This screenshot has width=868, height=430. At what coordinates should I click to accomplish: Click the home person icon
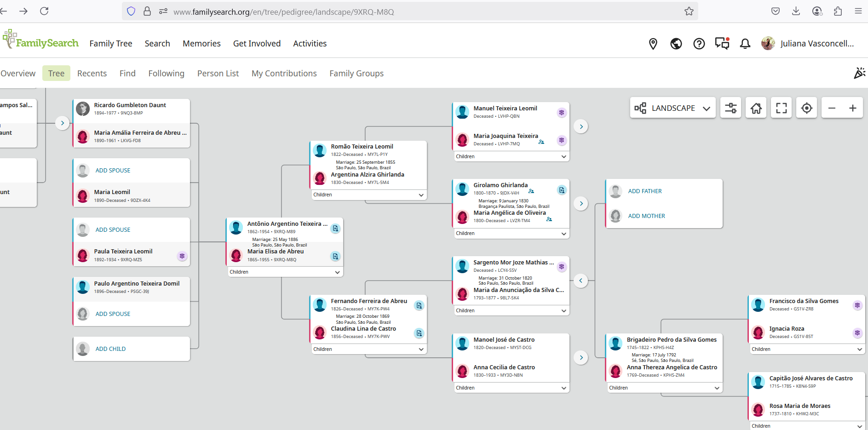click(x=756, y=108)
